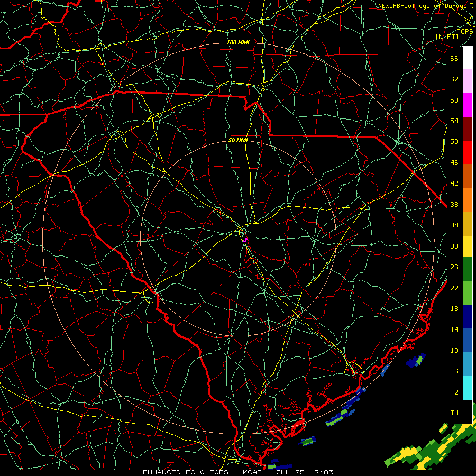The width and height of the screenshot is (476, 476).
Task: Click the "62" legend value
Action: 454,79
